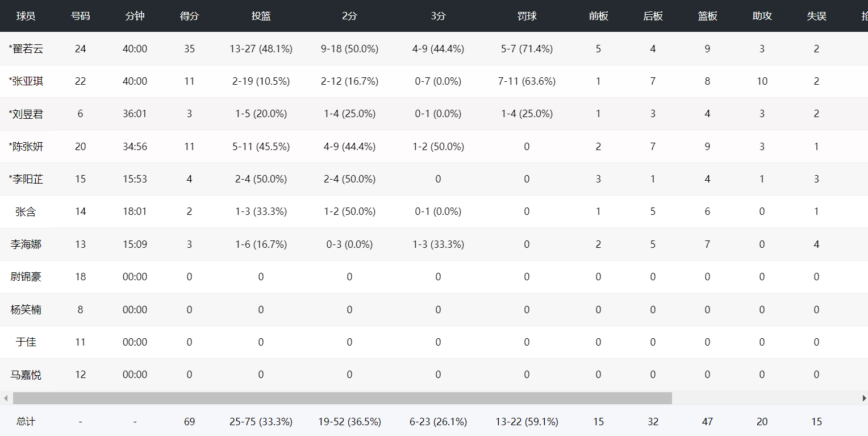Image resolution: width=868 pixels, height=436 pixels.
Task: Click the 助攻 column header
Action: tap(762, 16)
